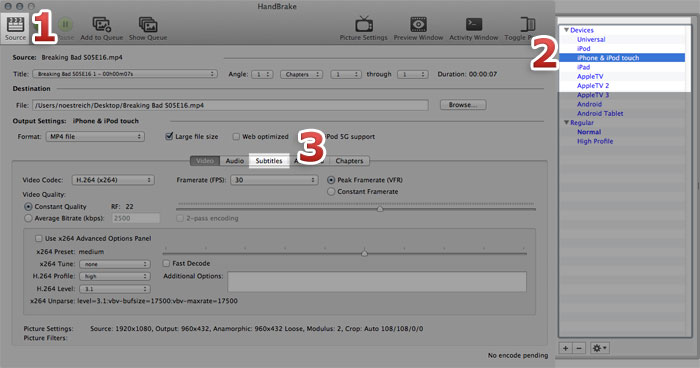Toggle the 2-pass encoding checkbox

click(180, 218)
